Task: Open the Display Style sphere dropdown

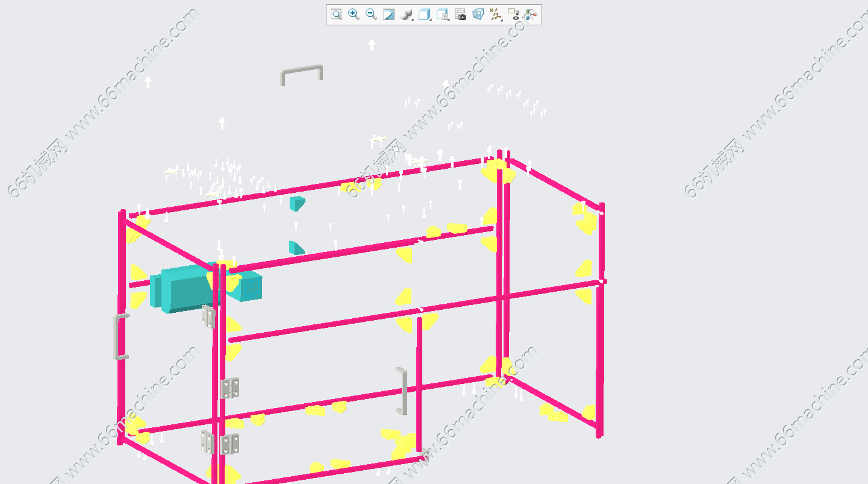Action: click(407, 14)
